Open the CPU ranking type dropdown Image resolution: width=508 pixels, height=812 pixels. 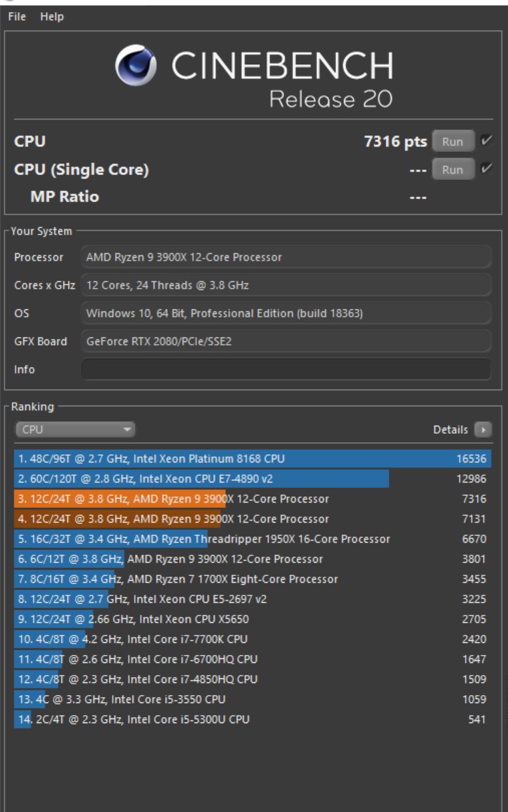coord(75,430)
